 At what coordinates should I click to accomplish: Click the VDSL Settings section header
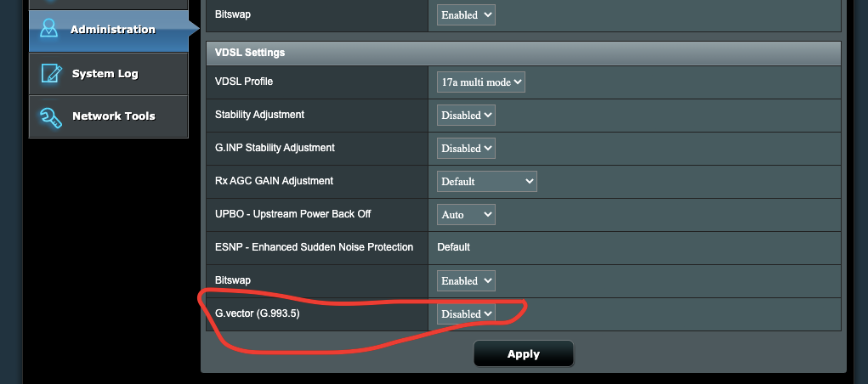pyautogui.click(x=523, y=54)
